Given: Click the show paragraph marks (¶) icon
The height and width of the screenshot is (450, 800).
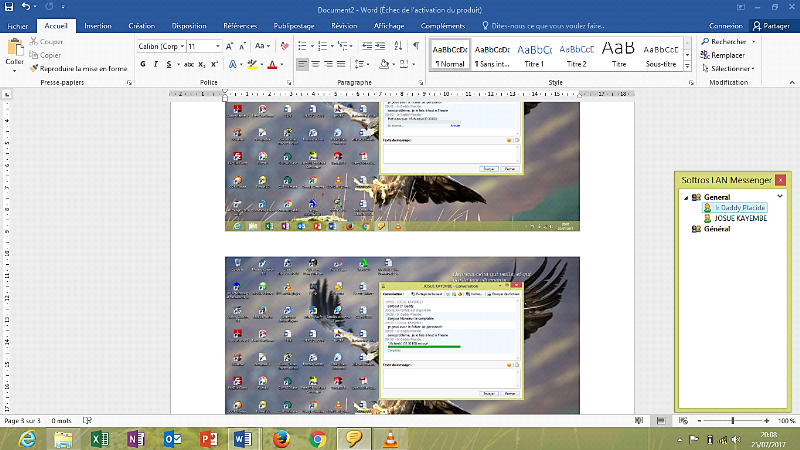Looking at the screenshot, I should click(415, 46).
